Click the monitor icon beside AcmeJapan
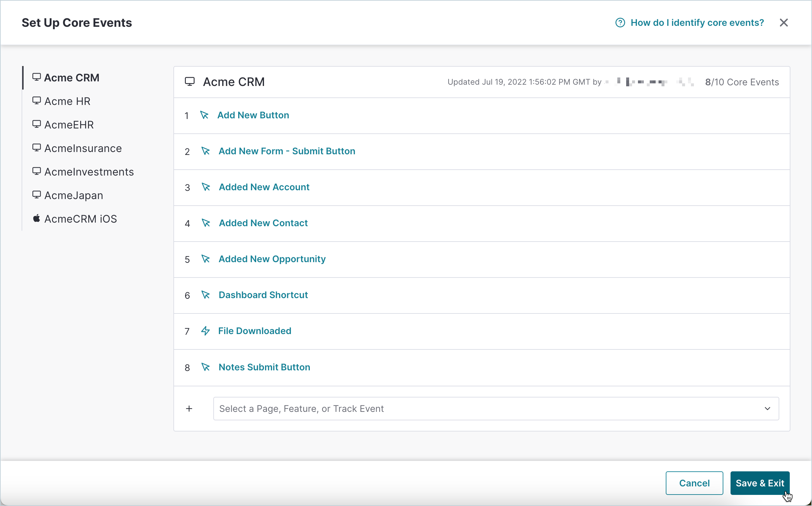812x506 pixels. click(37, 195)
